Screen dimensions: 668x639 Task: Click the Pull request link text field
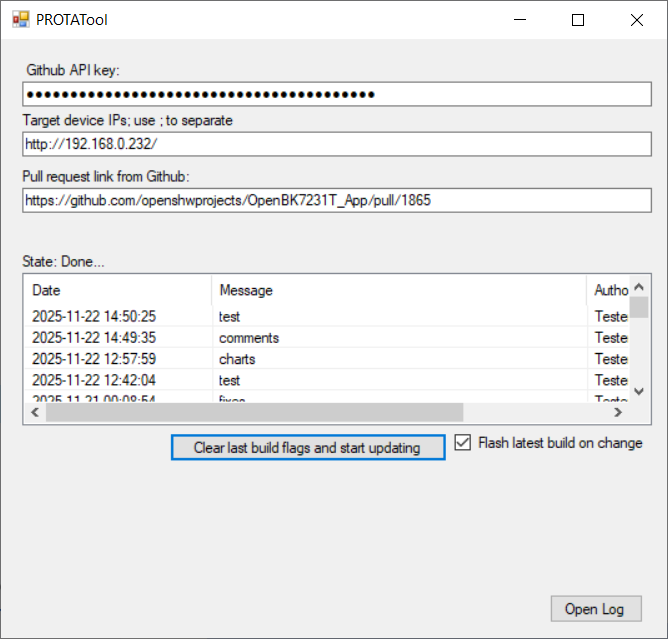coord(336,200)
